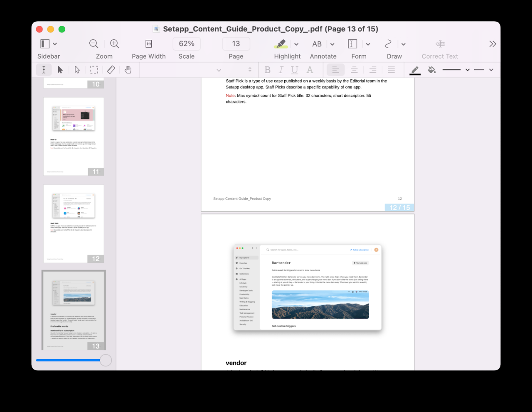The width and height of the screenshot is (532, 412).
Task: Justify text alignment
Action: 392,70
